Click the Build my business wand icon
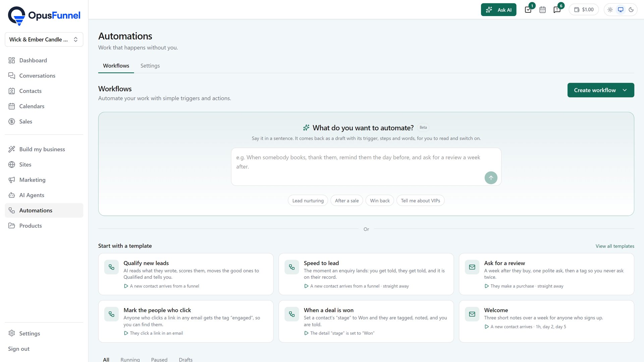 12,149
